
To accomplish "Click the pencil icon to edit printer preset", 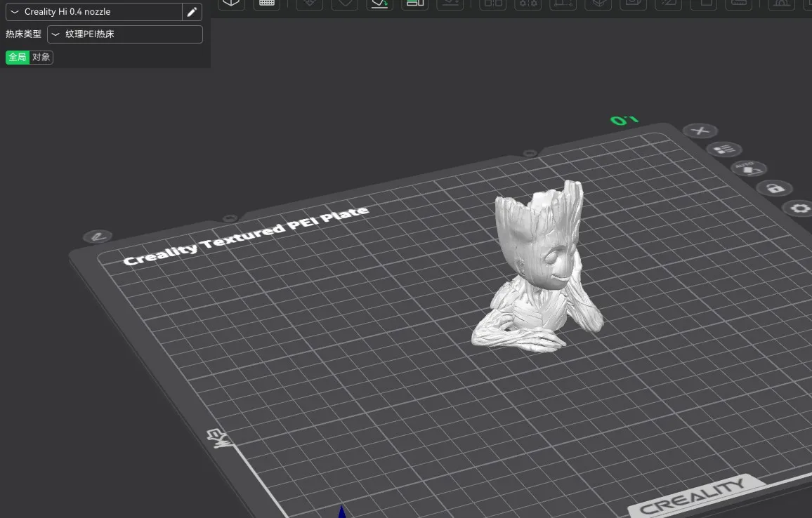I will pos(192,12).
